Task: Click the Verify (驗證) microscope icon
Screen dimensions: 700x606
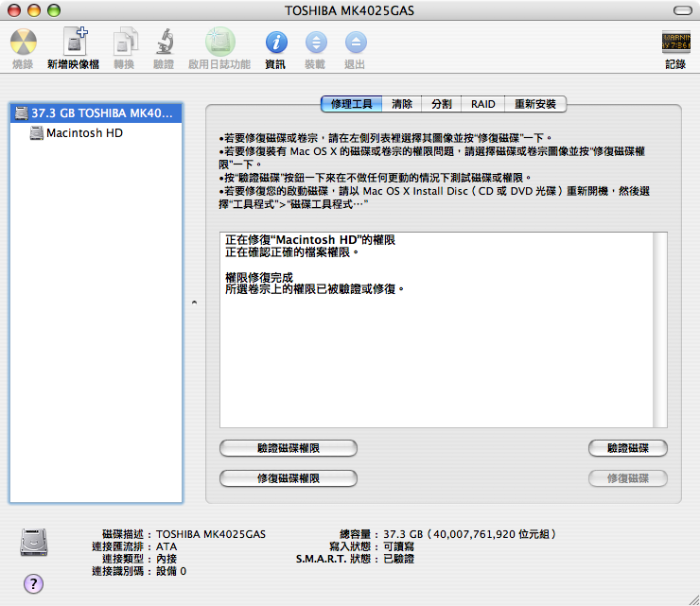Action: coord(165,42)
